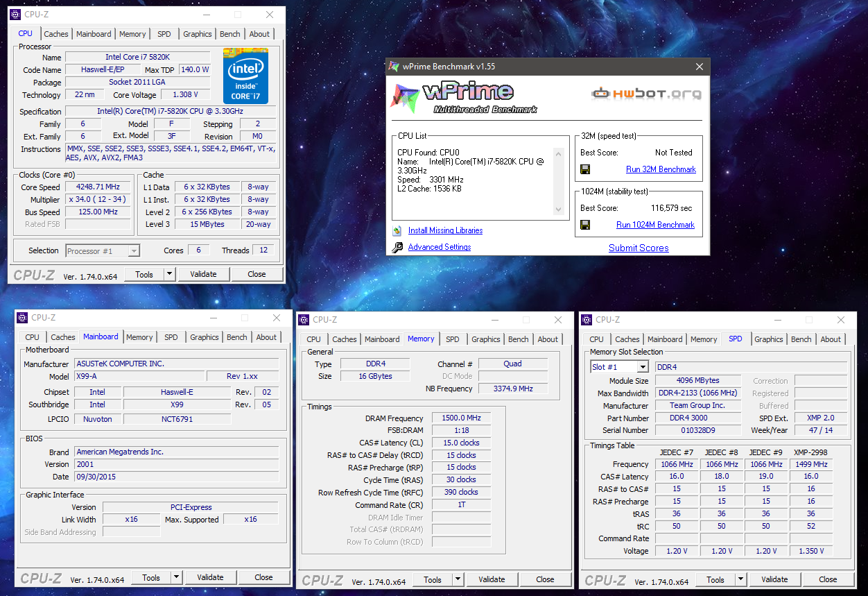Click the CPU-Z title icon in Memory window

304,320
